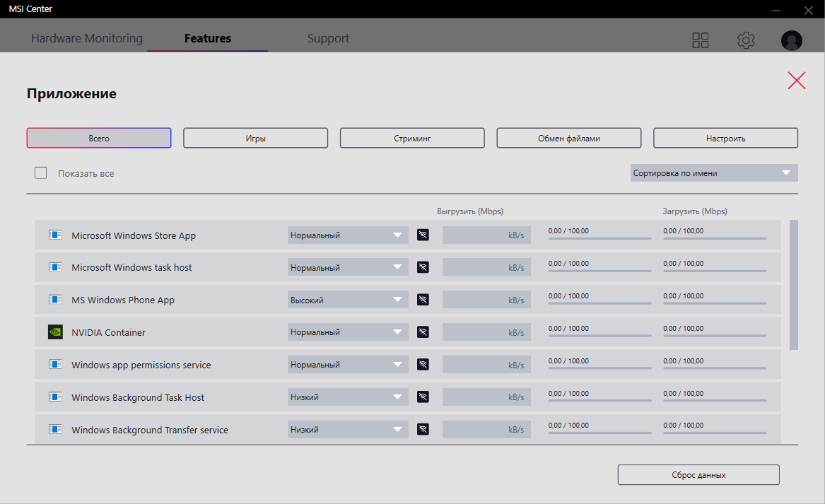Click kB/s limit field for Windows app permissions service
Screen dimensions: 825x504
pyautogui.click(x=486, y=365)
